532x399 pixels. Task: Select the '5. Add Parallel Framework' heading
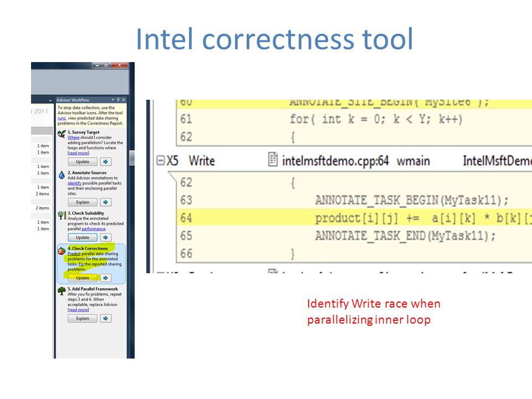click(93, 289)
